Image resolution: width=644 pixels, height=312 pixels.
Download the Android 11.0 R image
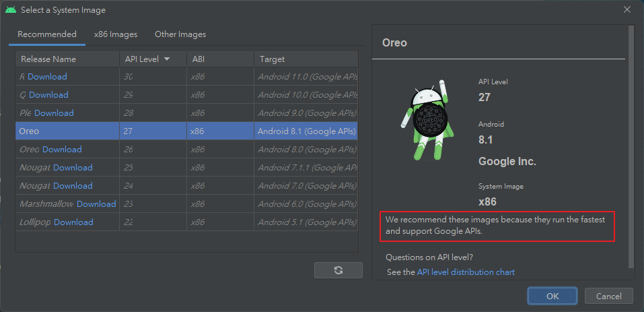[x=47, y=76]
